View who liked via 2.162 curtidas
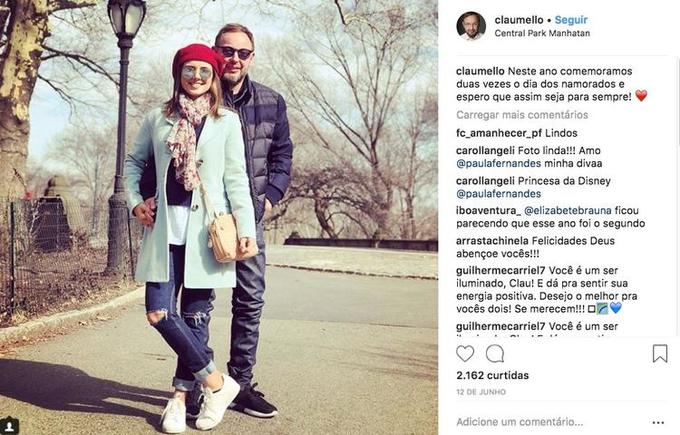This screenshot has width=680, height=435. (x=492, y=376)
